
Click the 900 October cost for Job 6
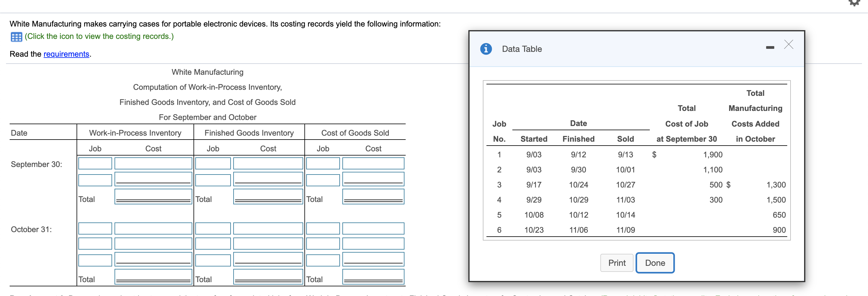779,230
